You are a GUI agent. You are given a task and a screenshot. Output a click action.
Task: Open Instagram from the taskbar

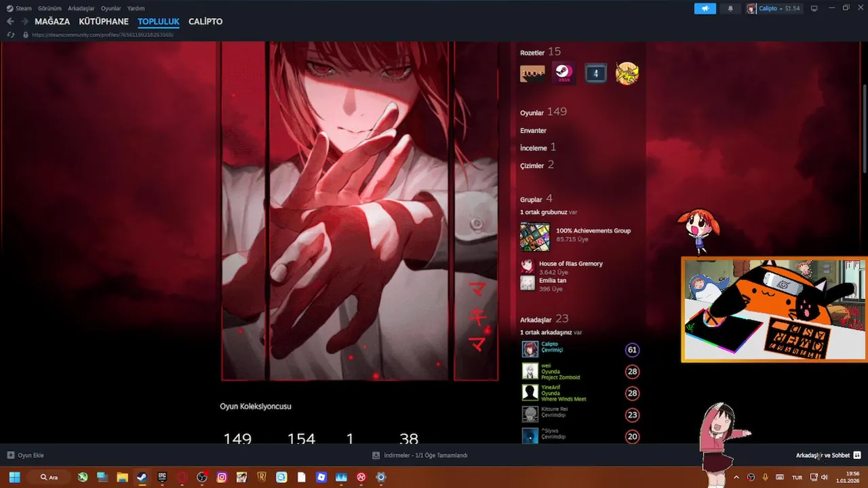point(222,477)
